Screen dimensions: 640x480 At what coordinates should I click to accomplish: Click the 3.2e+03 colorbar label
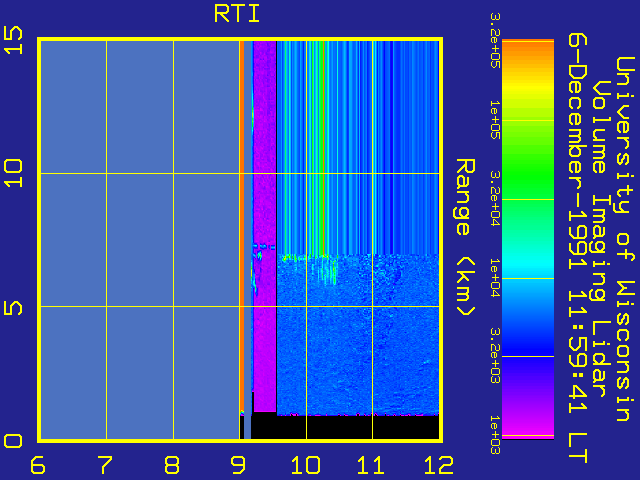pyautogui.click(x=495, y=356)
